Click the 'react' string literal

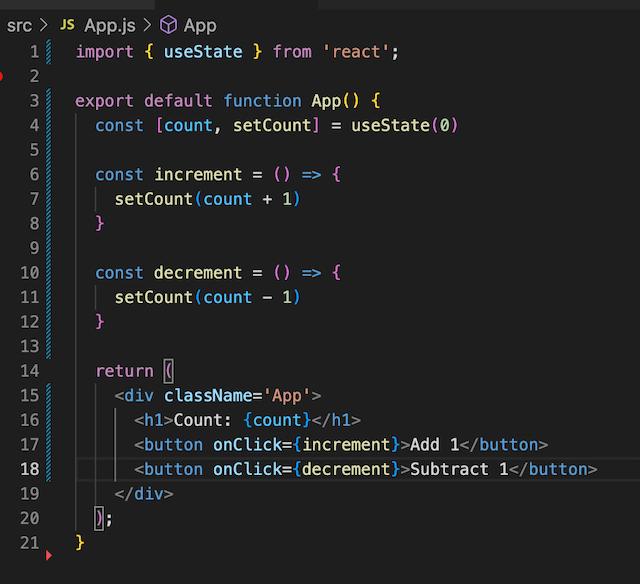click(x=356, y=52)
